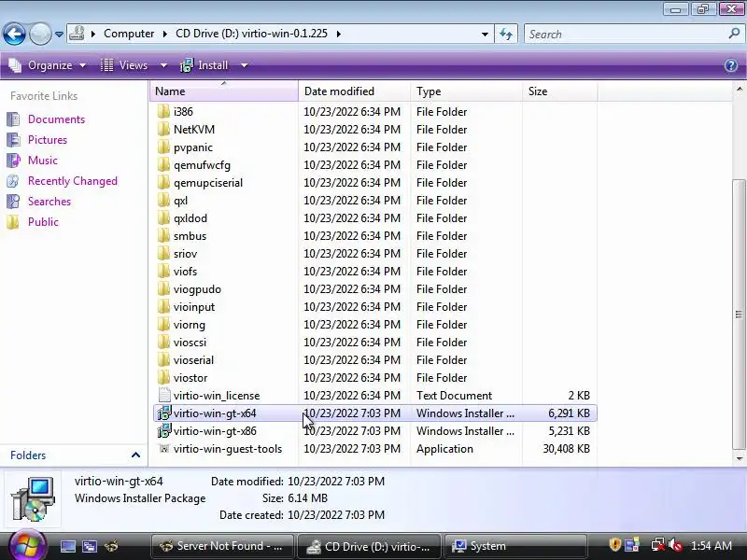Click the 1:54 AM taskbar clock

pyautogui.click(x=712, y=546)
